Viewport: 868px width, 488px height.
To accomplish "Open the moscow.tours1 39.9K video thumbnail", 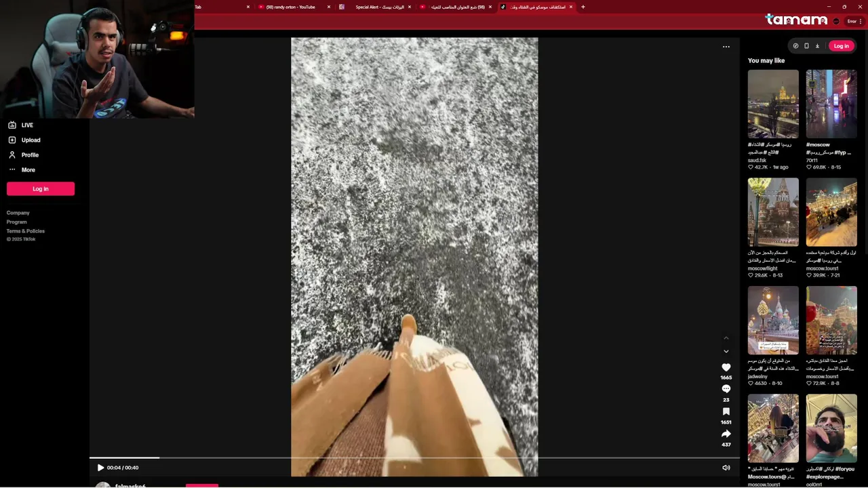I will (x=831, y=212).
